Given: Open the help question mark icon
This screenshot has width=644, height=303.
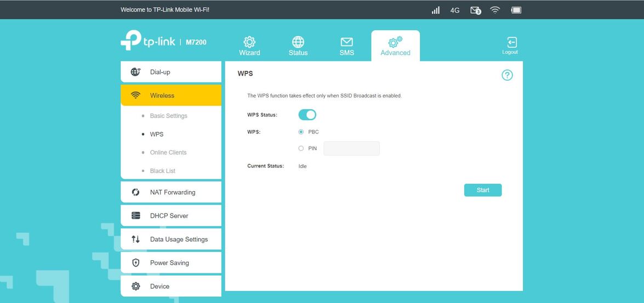Looking at the screenshot, I should click(507, 75).
